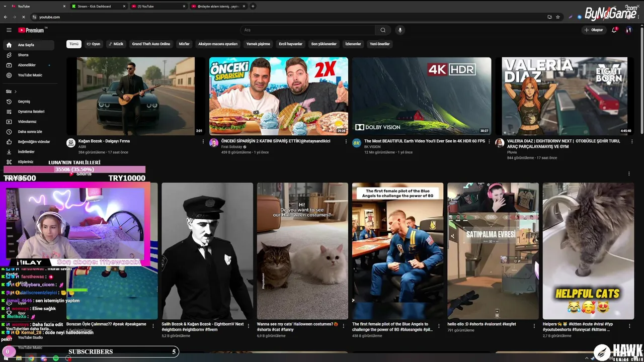Select the Yeni öneriler chip
644x362 pixels.
[x=380, y=44]
